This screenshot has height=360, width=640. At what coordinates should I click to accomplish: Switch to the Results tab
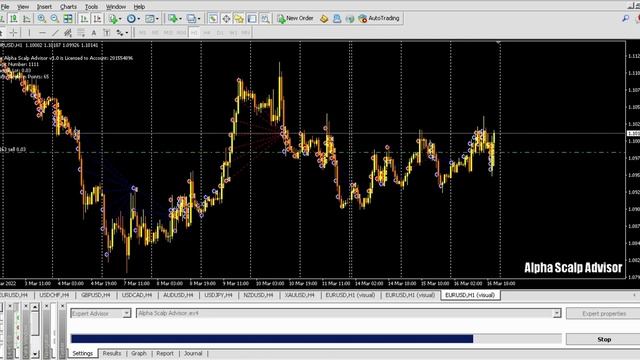(112, 353)
